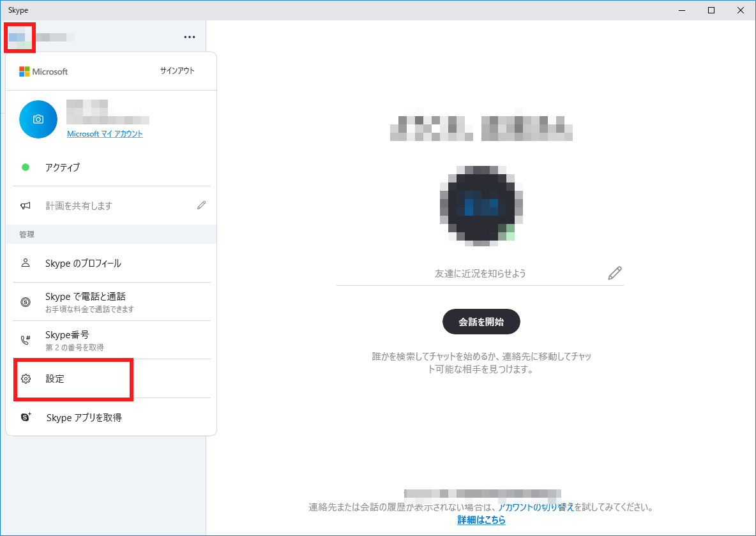Image resolution: width=756 pixels, height=536 pixels.
Task: Click 計画を共有します mood field
Action: pos(111,205)
